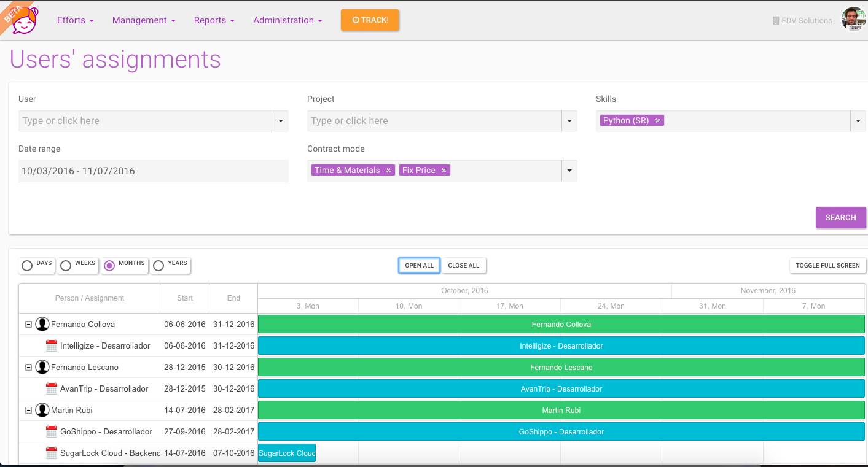
Task: Remove the Python (SR) skill tag
Action: [657, 121]
